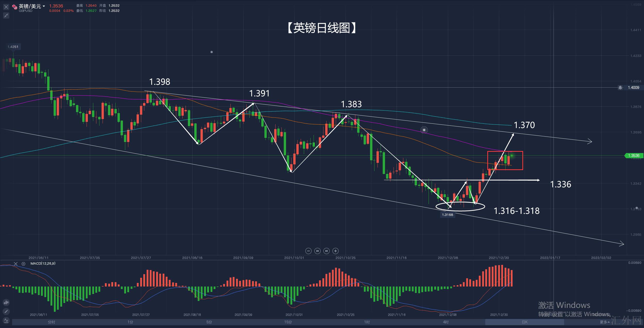Select the 4时 timeframe tab
This screenshot has height=328, width=644.
(x=446, y=322)
